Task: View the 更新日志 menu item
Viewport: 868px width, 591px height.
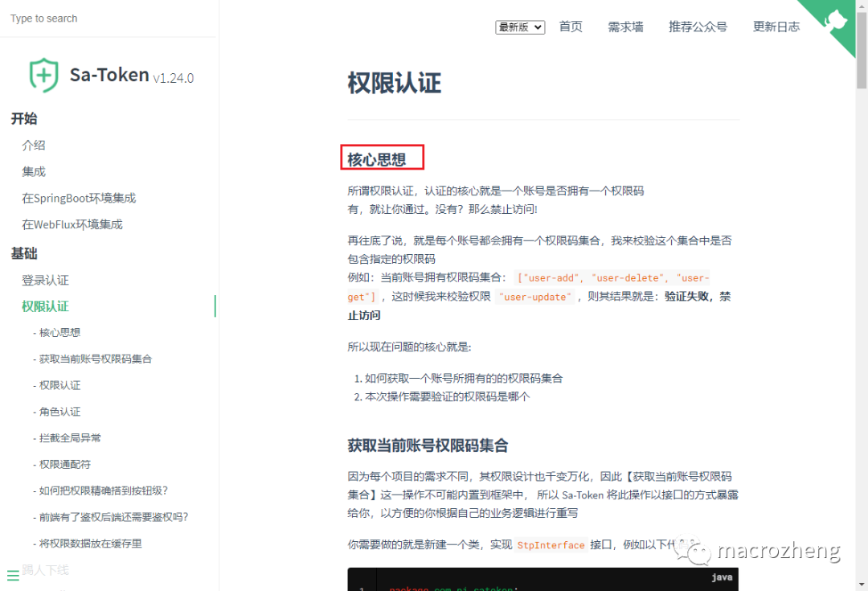Action: point(776,27)
